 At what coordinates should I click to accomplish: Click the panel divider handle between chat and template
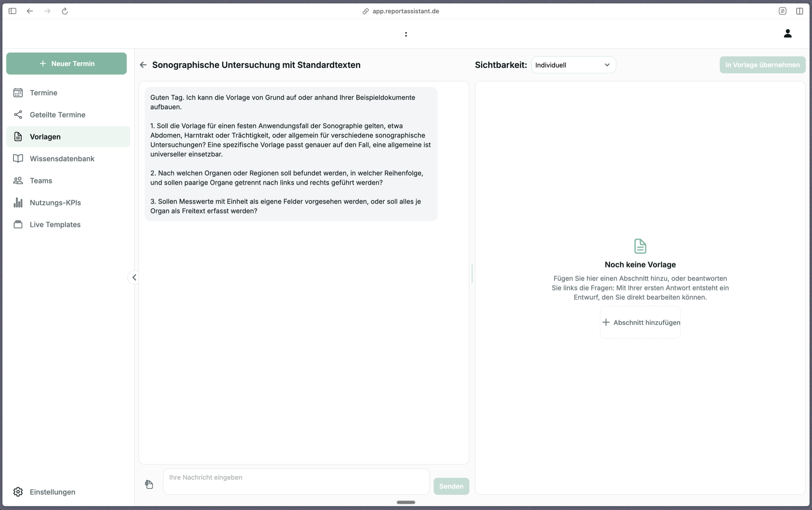(x=472, y=273)
